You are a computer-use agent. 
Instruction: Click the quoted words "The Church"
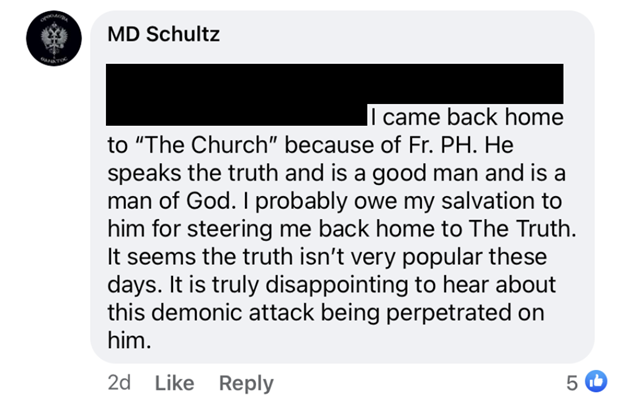click(x=209, y=145)
